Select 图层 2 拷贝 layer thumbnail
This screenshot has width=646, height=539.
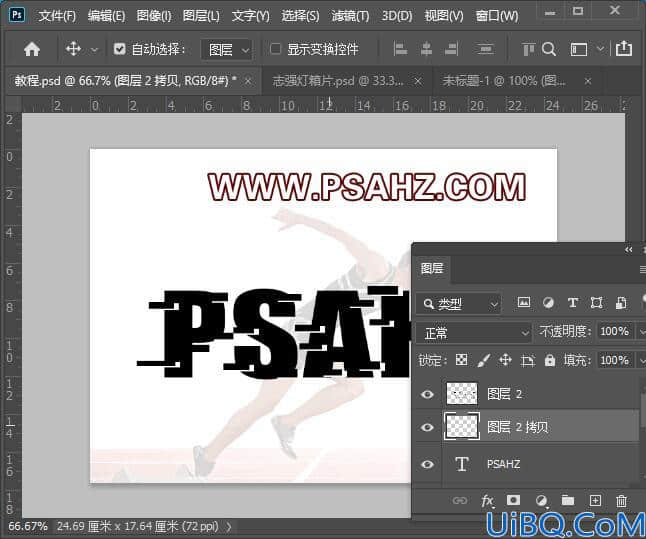coord(462,427)
